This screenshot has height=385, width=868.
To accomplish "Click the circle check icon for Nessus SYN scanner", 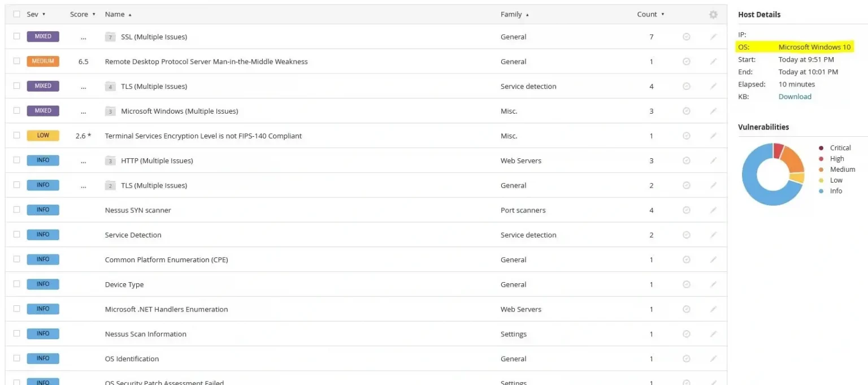I will [x=686, y=210].
